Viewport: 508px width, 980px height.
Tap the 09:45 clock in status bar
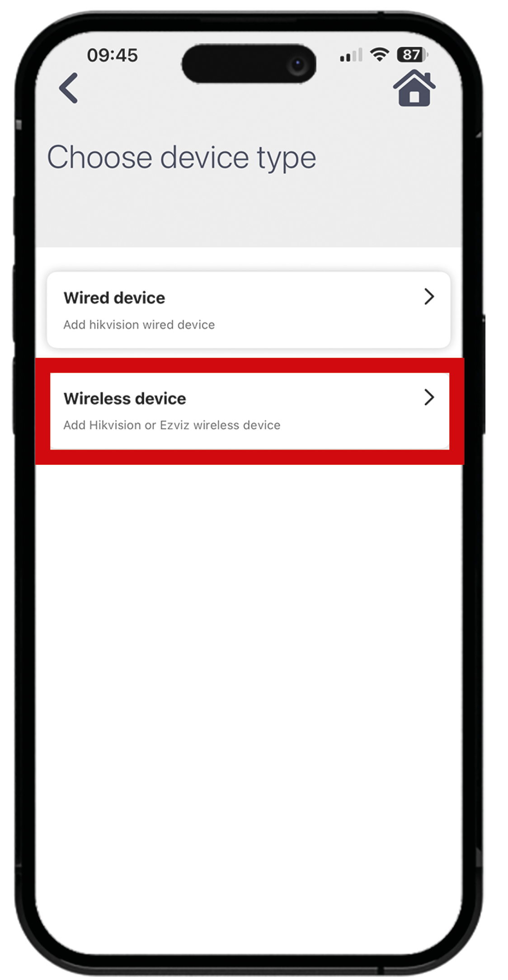pos(112,55)
